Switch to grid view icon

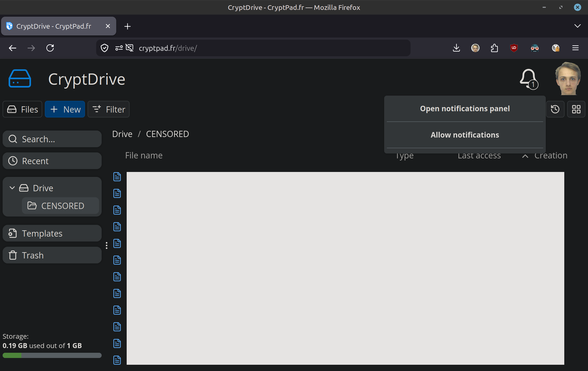(x=576, y=109)
